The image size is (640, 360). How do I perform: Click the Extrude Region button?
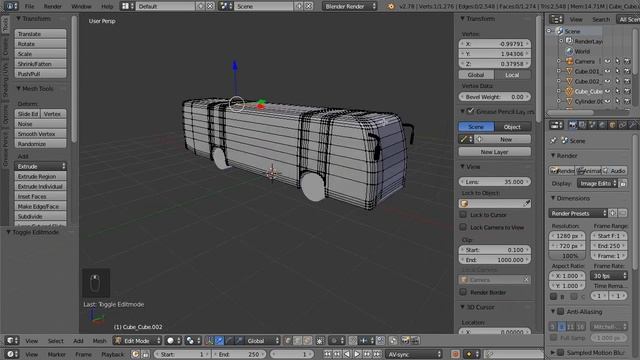[40, 176]
